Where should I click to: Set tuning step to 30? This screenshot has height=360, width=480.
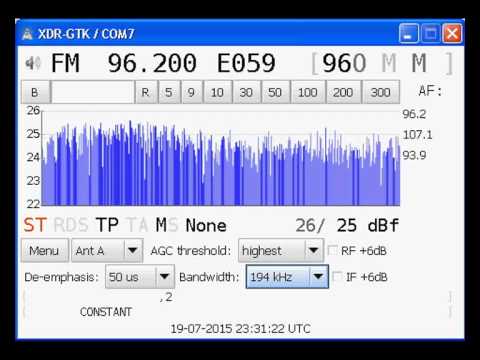[246, 92]
